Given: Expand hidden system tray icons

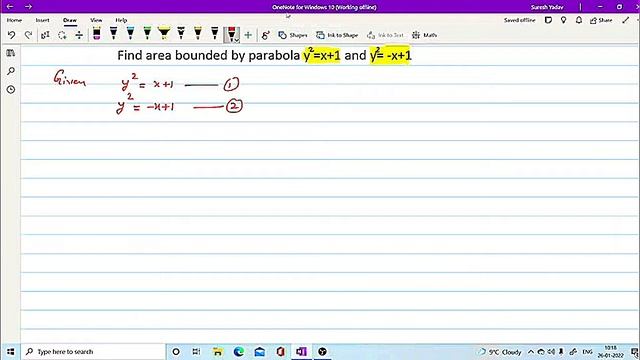Looking at the screenshot, I should point(531,352).
